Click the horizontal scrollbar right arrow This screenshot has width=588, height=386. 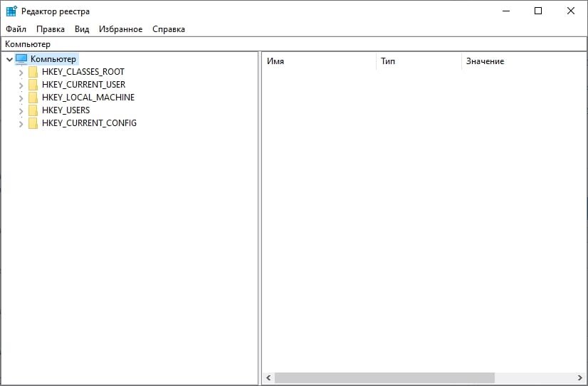[x=579, y=377]
